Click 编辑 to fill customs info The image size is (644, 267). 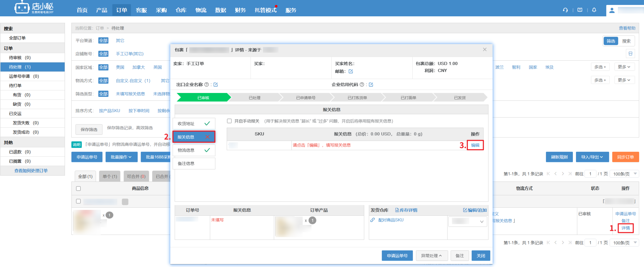tap(475, 145)
